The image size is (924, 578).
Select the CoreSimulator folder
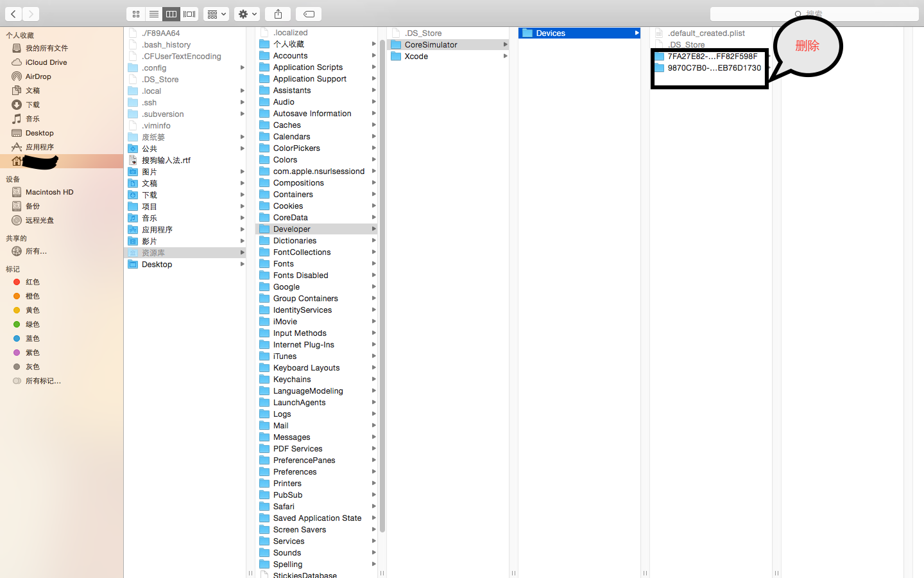tap(448, 45)
